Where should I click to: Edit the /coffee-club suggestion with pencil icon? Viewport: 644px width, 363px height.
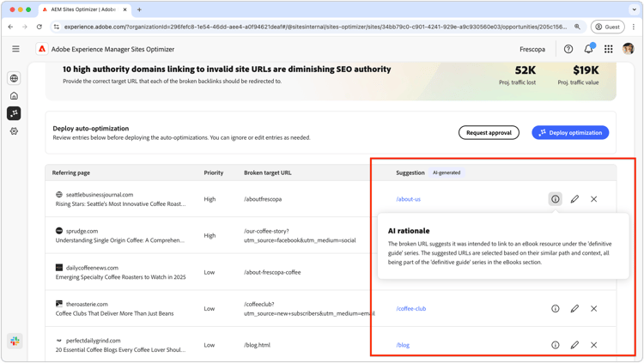[x=574, y=308]
